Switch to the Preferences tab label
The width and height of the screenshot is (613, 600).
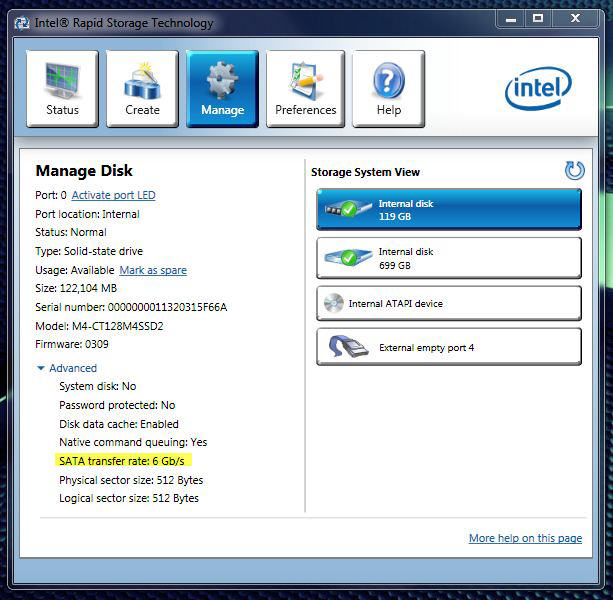point(306,110)
